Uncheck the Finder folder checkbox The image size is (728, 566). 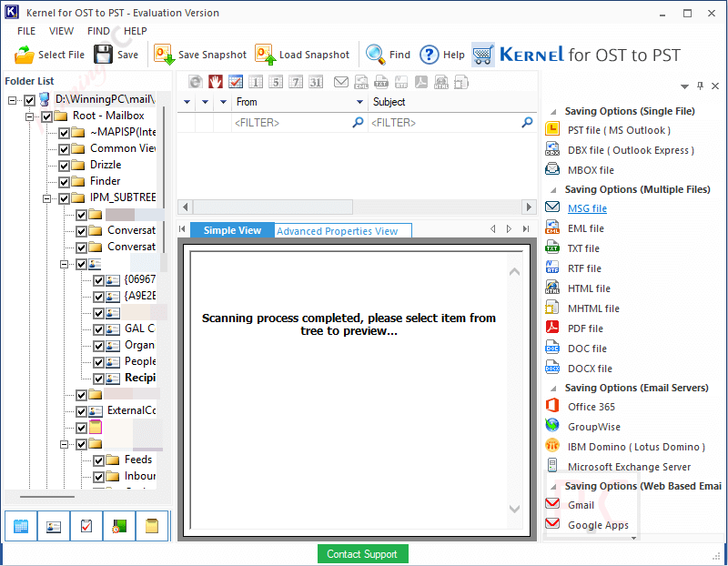64,182
